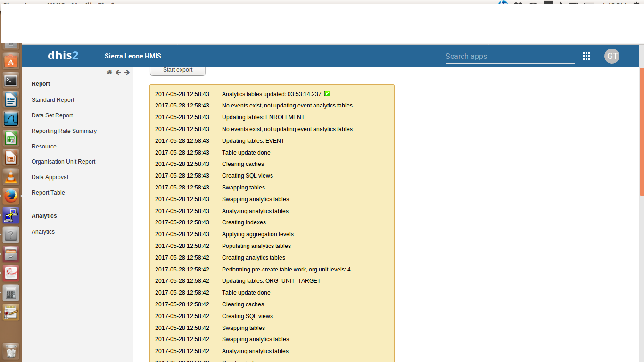Open the Standard Report link
Screen dimensions: 644x362
coord(53,100)
